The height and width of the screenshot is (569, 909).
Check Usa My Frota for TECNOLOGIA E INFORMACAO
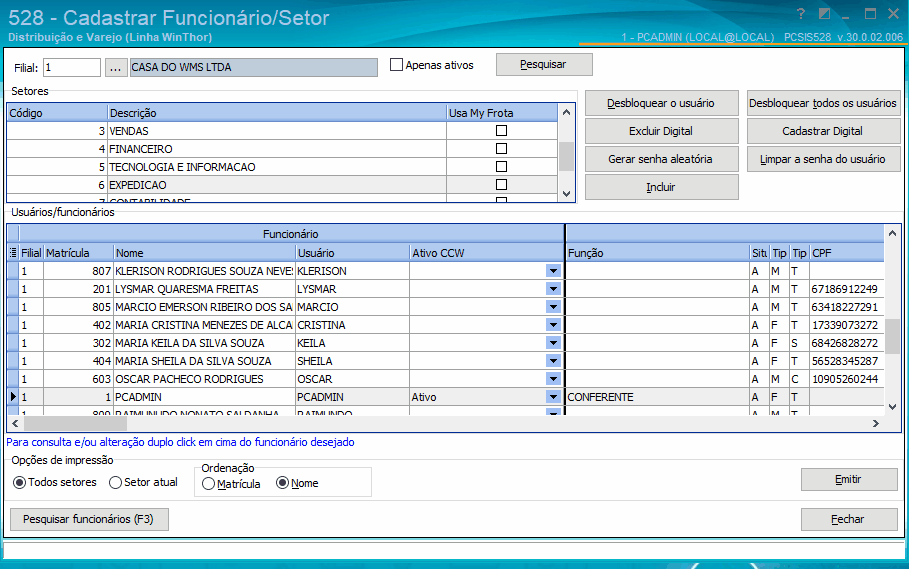[501, 167]
